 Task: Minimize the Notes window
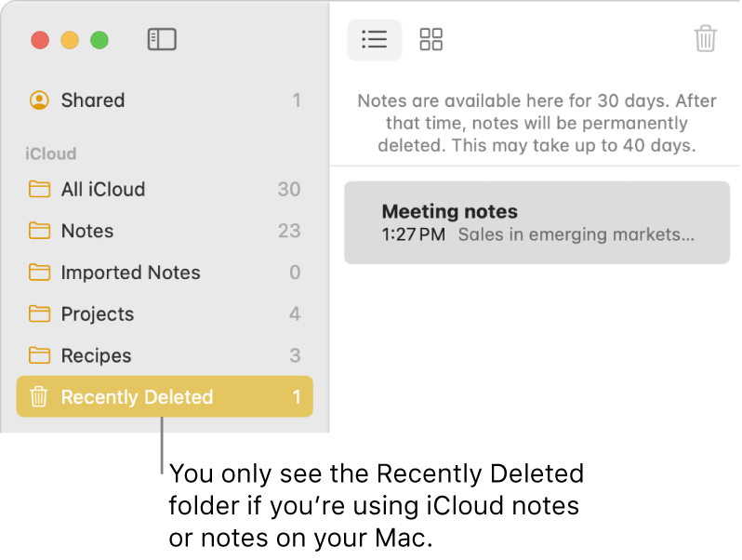coord(70,40)
